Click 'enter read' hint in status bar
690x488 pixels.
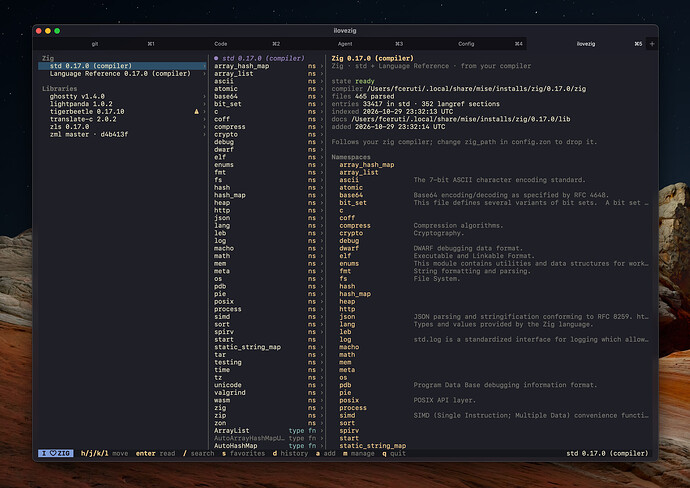[x=155, y=453]
